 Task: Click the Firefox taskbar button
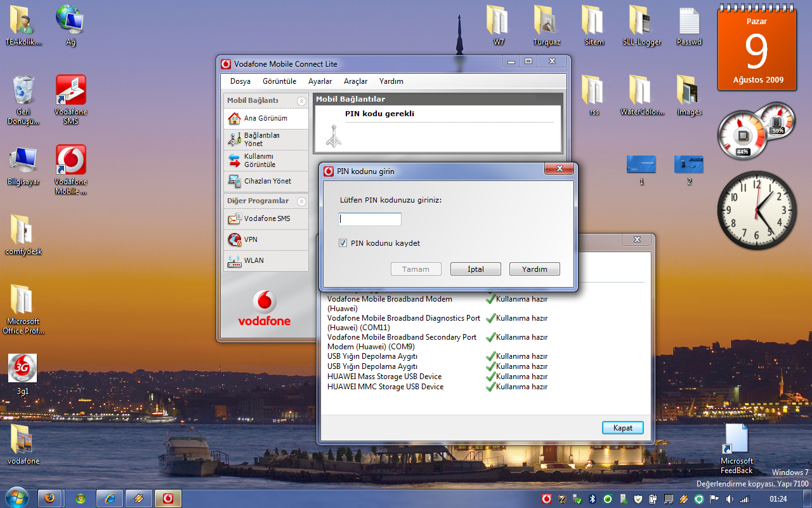(x=50, y=498)
